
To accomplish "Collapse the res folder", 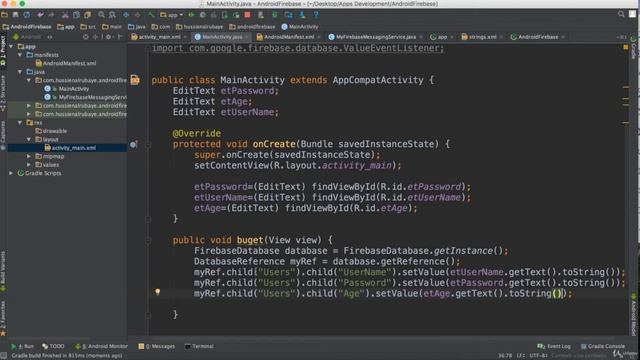I will tap(20, 122).
